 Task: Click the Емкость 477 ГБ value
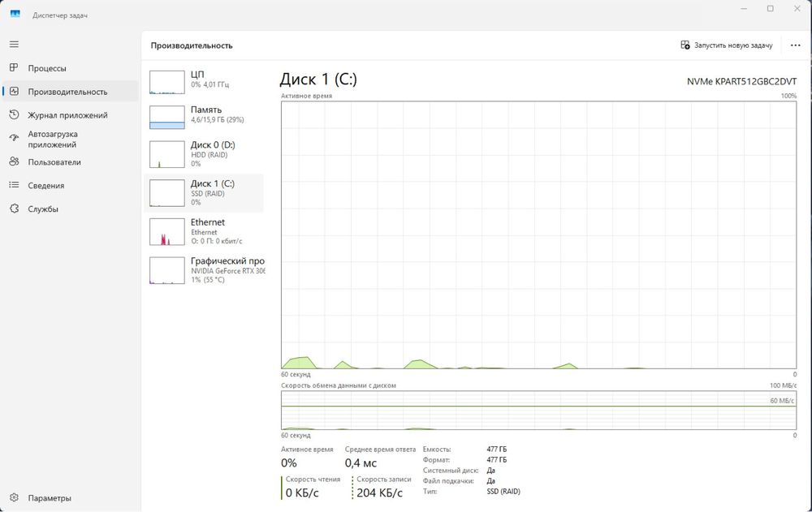497,450
